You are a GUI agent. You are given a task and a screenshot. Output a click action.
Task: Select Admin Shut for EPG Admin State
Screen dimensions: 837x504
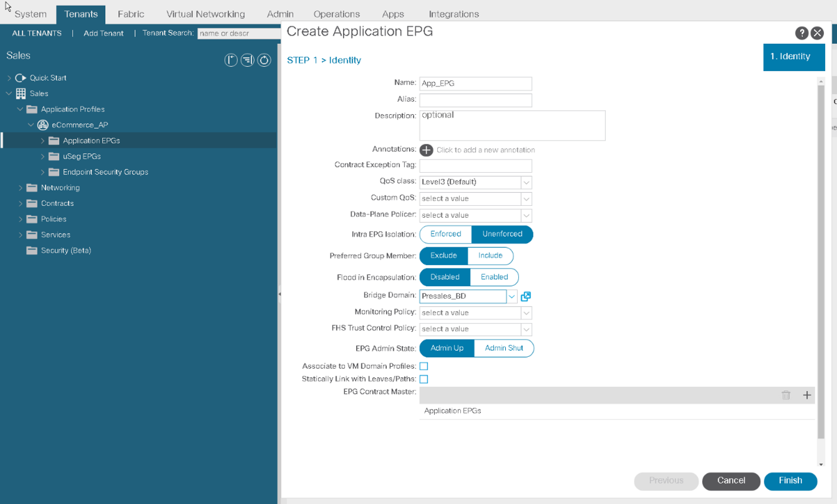[504, 348]
